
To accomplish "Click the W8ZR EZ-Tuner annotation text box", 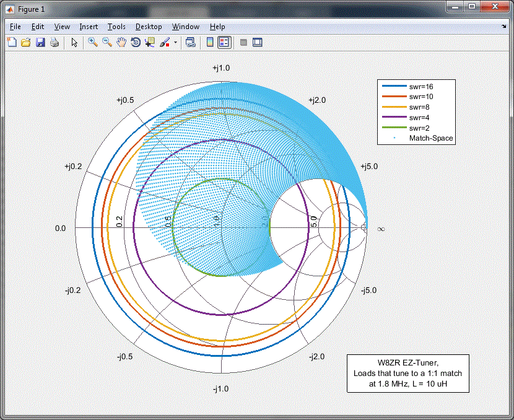I will point(407,374).
